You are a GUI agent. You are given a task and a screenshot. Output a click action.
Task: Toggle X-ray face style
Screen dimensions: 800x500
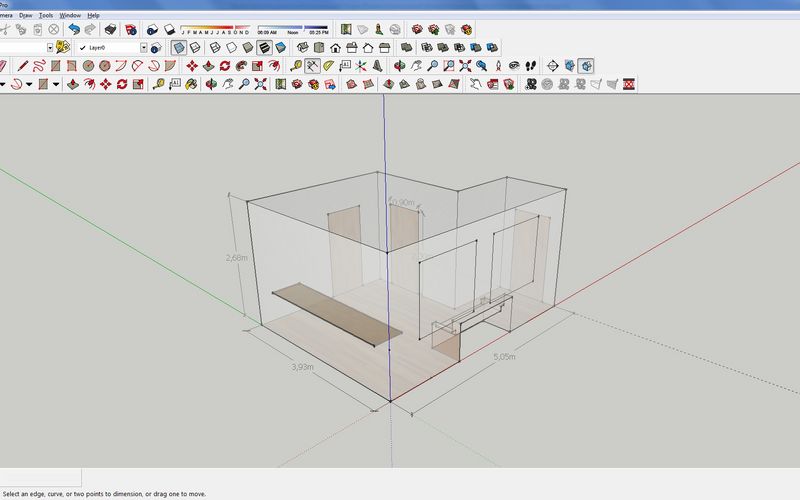(x=179, y=48)
